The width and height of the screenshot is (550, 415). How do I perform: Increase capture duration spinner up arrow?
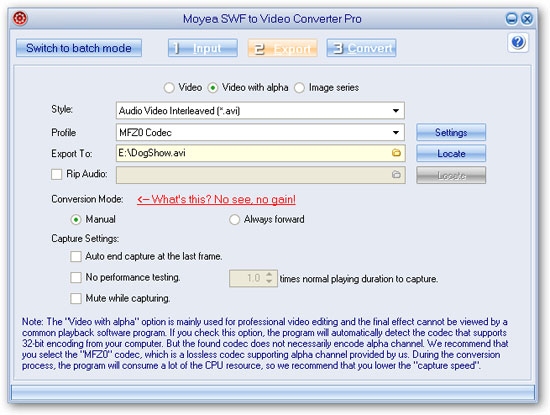[269, 275]
